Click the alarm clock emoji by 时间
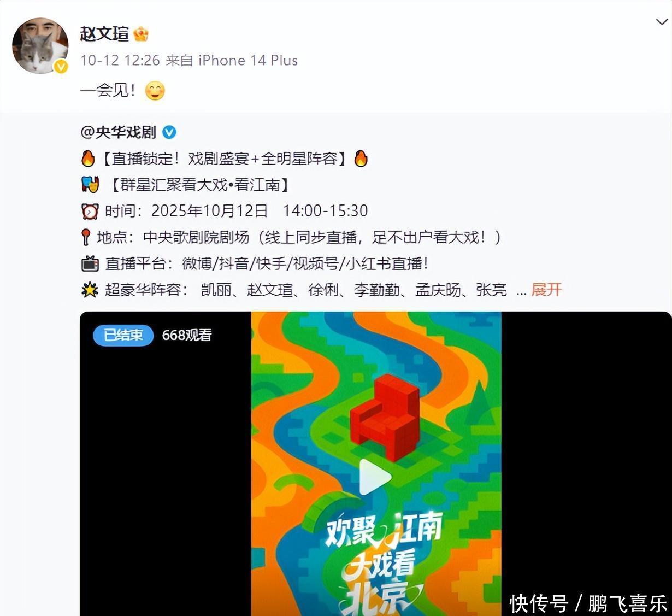Image resolution: width=672 pixels, height=616 pixels. 90,211
